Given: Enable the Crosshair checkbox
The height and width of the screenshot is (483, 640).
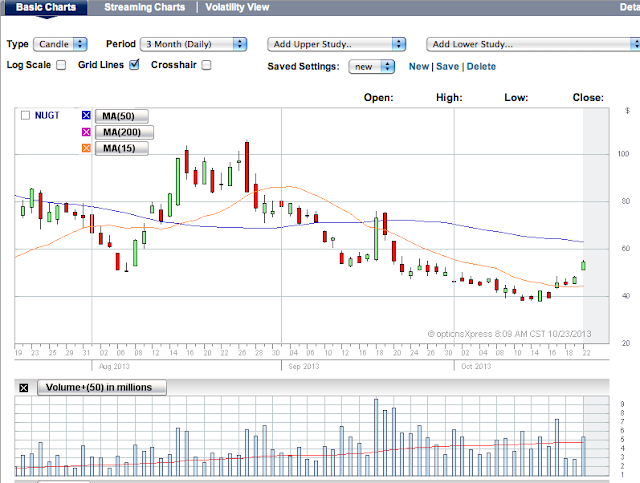Looking at the screenshot, I should tap(207, 65).
